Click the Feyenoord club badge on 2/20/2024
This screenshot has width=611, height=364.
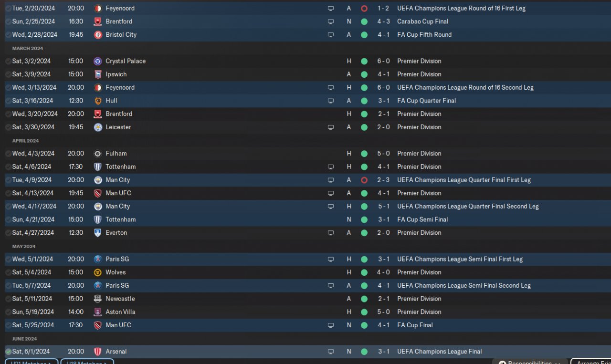tap(98, 8)
